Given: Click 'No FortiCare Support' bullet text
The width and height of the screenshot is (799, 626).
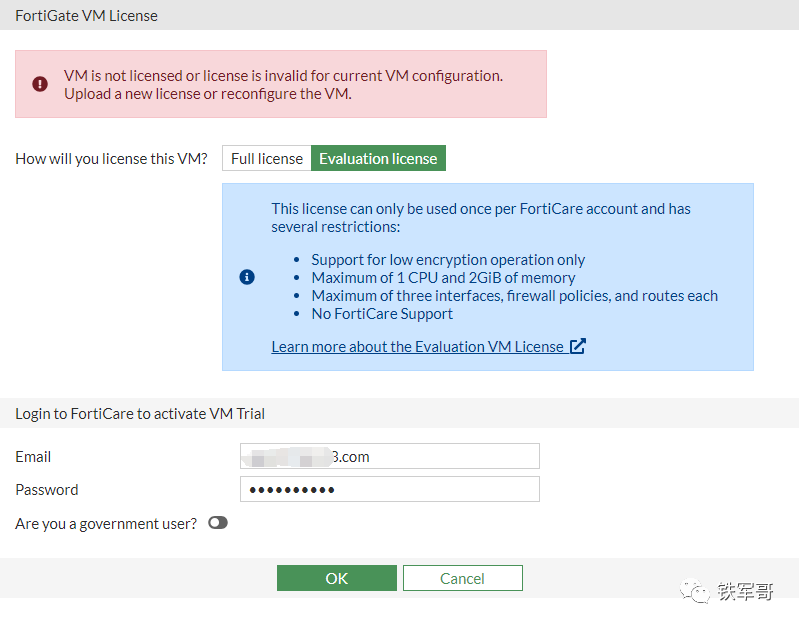Looking at the screenshot, I should pos(382,314).
